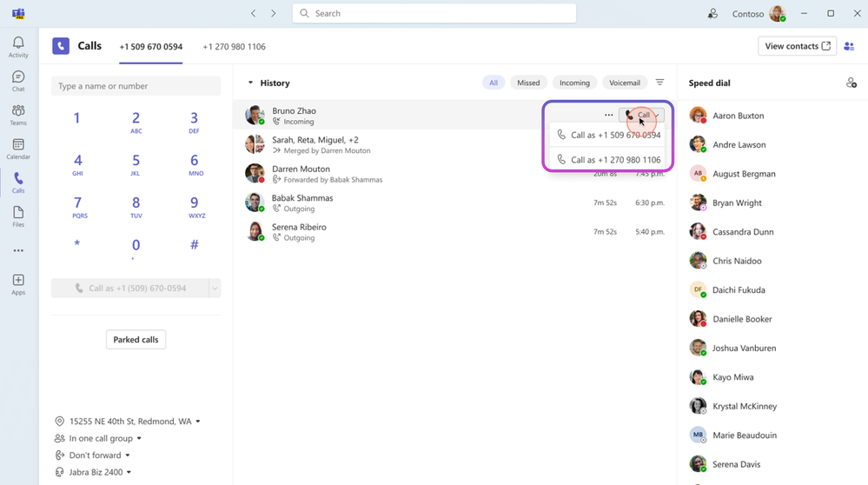The image size is (868, 485).
Task: Click add speed dial contact icon
Action: pyautogui.click(x=851, y=83)
